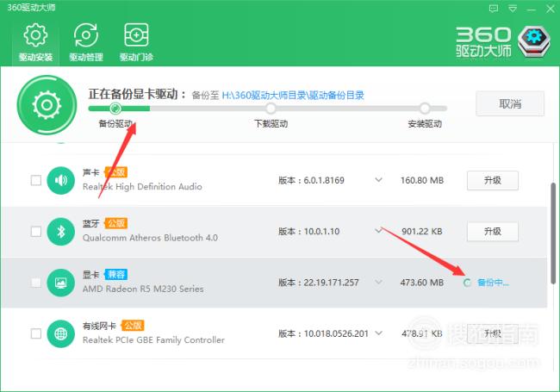Click the driver list vertical scrollbar

point(553,233)
